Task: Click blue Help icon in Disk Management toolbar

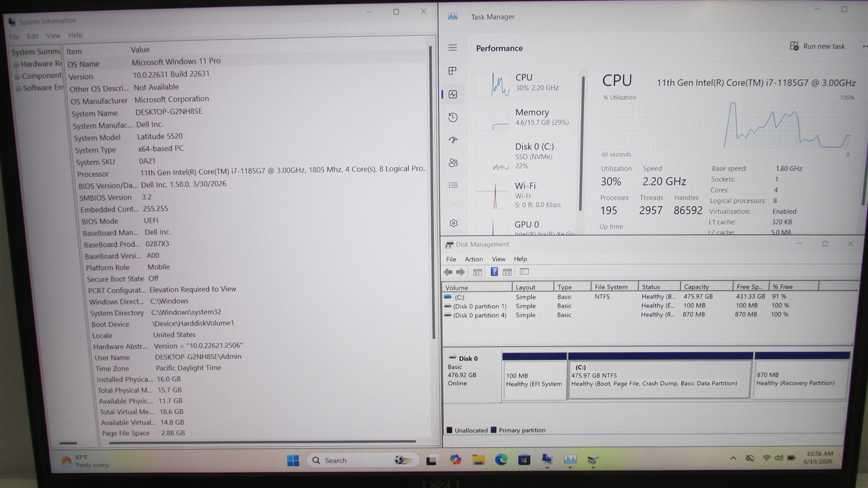Action: 494,272
